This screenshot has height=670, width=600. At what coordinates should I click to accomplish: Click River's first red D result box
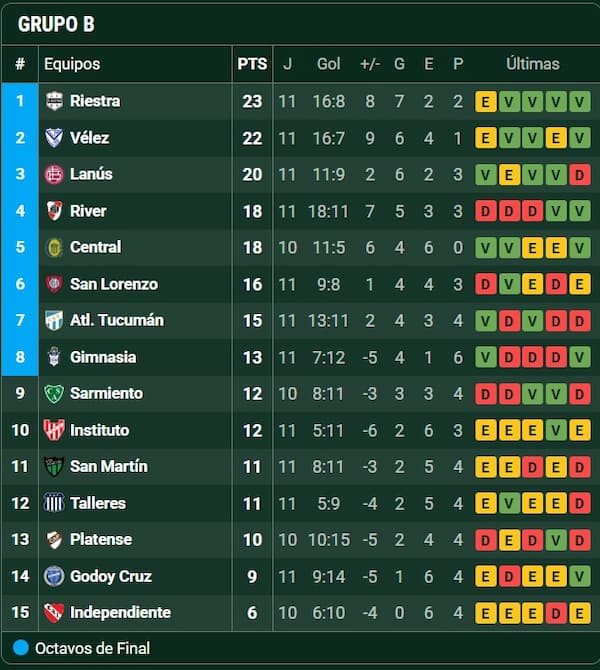click(x=486, y=211)
